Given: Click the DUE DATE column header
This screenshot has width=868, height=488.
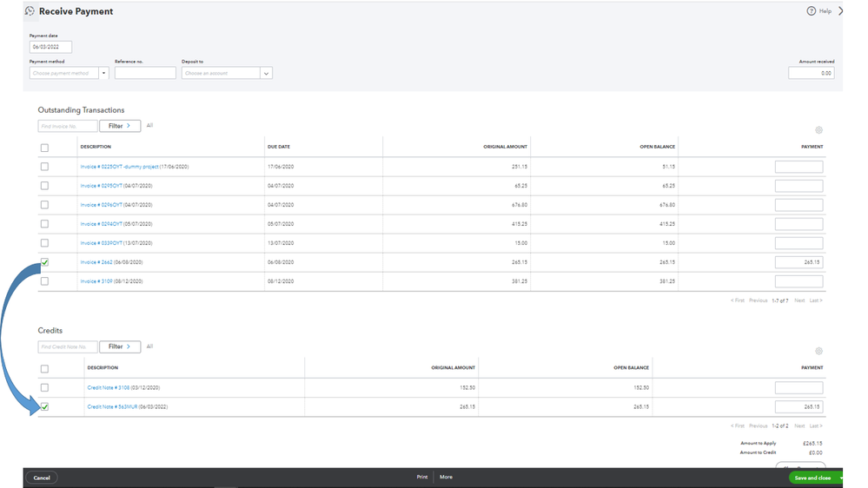Looking at the screenshot, I should [x=278, y=147].
